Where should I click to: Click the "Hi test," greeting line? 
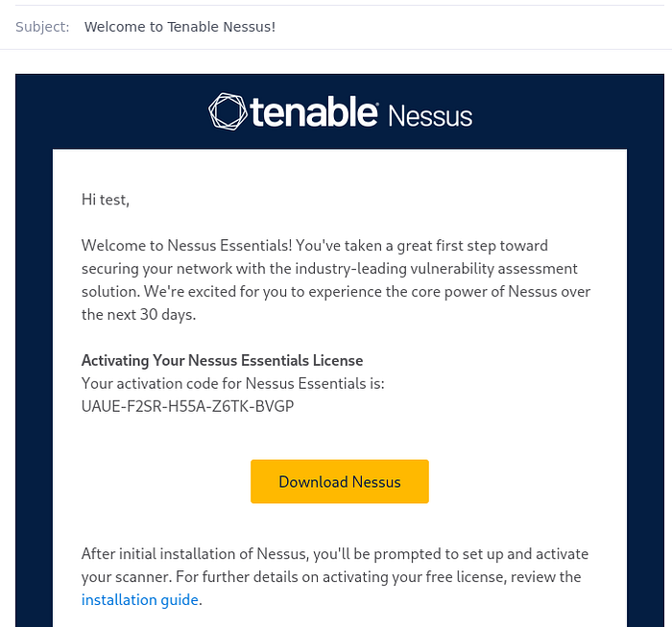(106, 200)
